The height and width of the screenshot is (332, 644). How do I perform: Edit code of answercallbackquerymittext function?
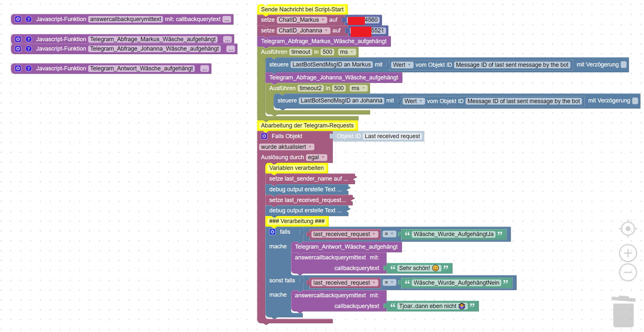[227, 19]
